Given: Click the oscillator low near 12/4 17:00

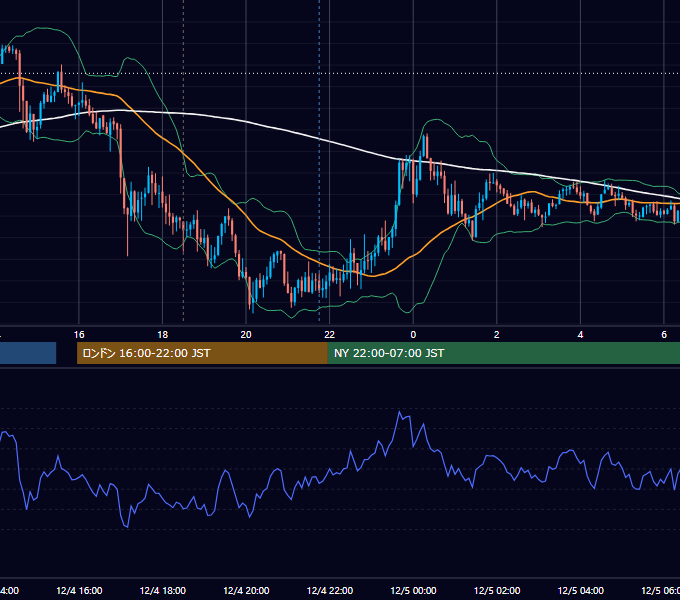Looking at the screenshot, I should tap(127, 526).
